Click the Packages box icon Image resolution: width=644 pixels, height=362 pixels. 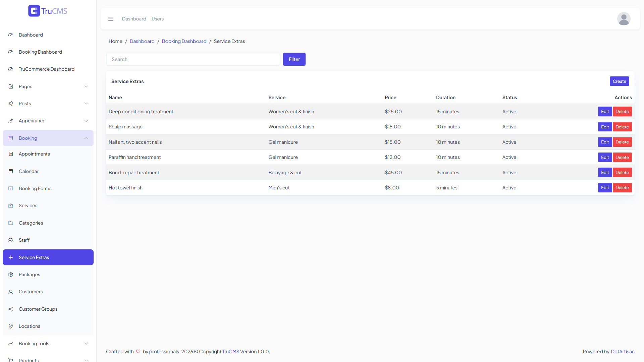tap(11, 275)
